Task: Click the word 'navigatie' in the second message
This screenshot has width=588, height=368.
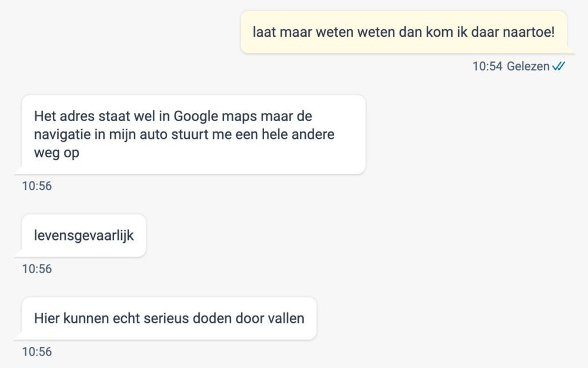Action: (62, 134)
